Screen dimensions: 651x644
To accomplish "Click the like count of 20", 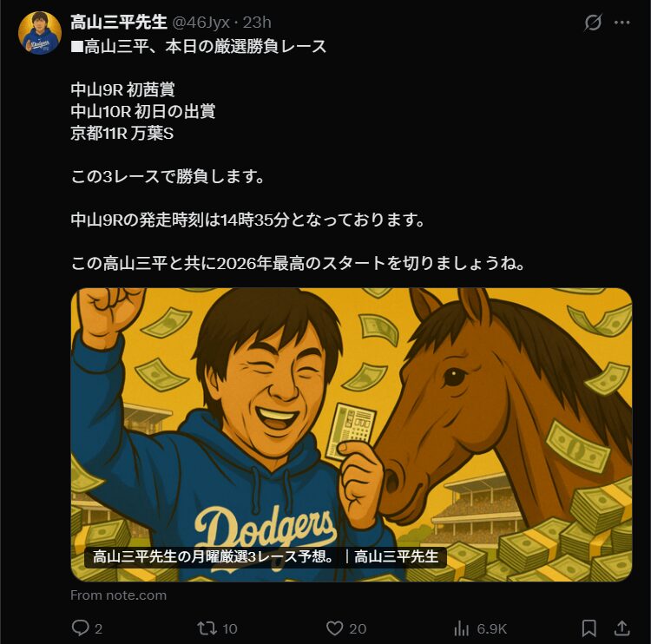I will 358,628.
